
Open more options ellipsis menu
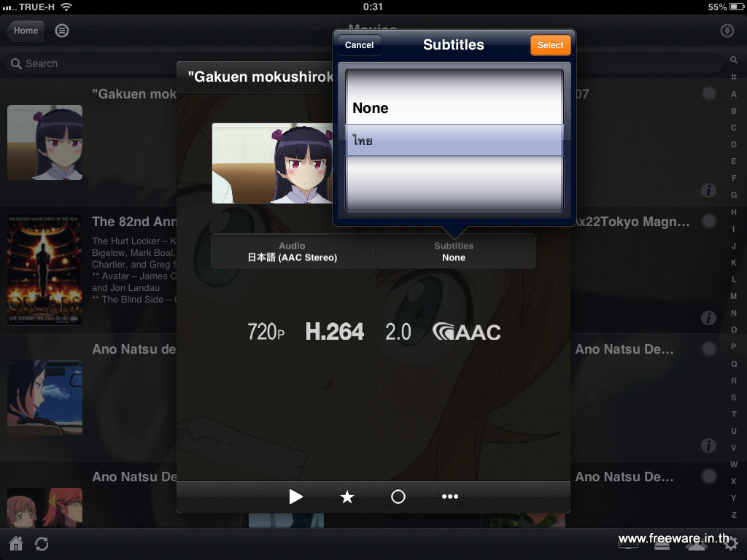(x=449, y=497)
